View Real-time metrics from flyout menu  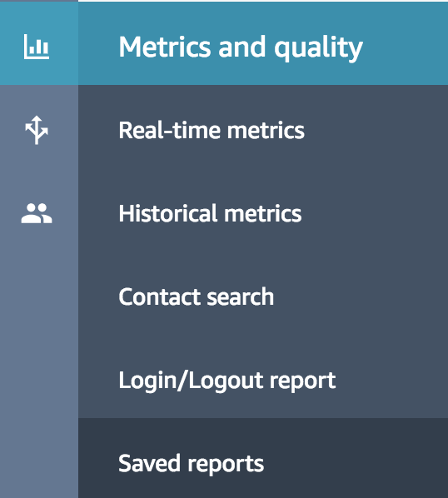pos(263,130)
